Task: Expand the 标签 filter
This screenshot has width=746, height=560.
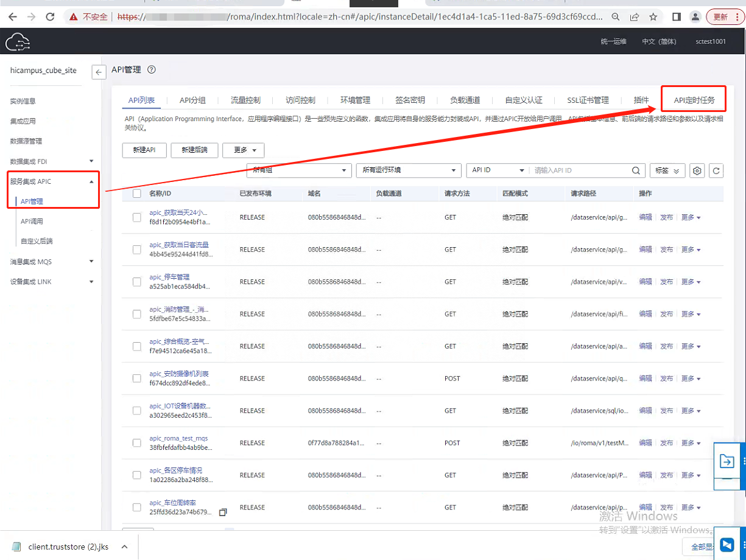Action: [x=667, y=171]
